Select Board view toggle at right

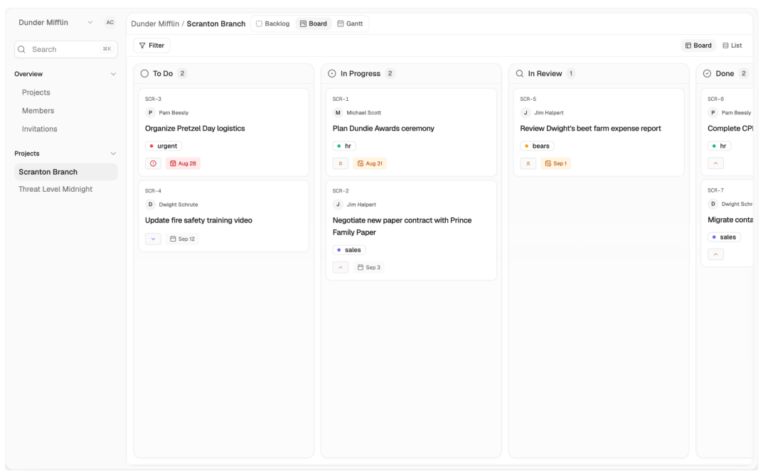[x=698, y=46]
